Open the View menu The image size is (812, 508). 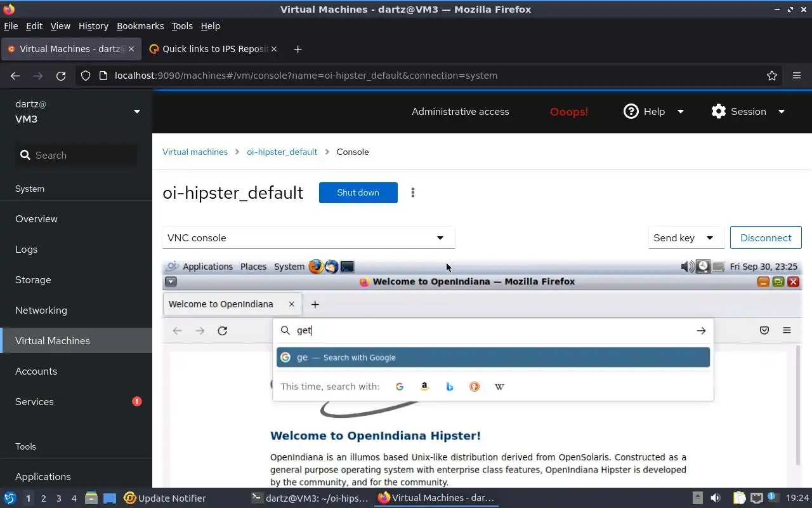click(x=60, y=26)
